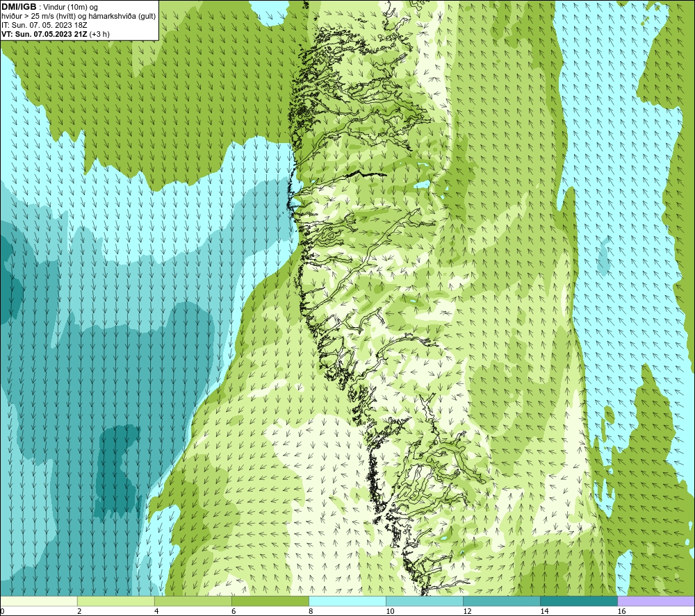
Task: Click the turquoise 10-12 legend swatch
Action: click(424, 601)
